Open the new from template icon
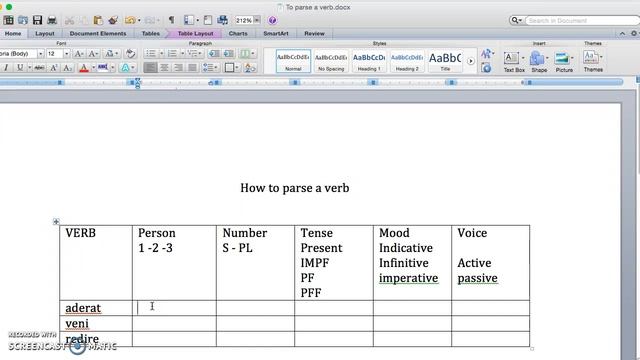 coord(8,20)
